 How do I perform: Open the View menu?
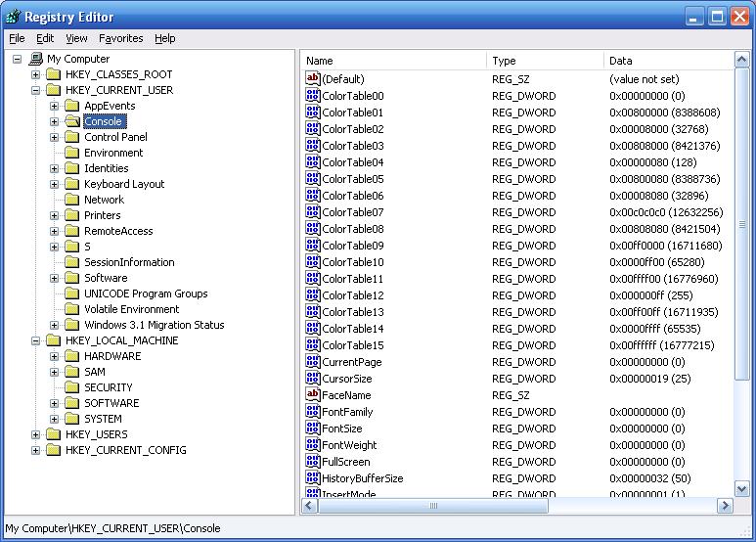click(x=76, y=38)
